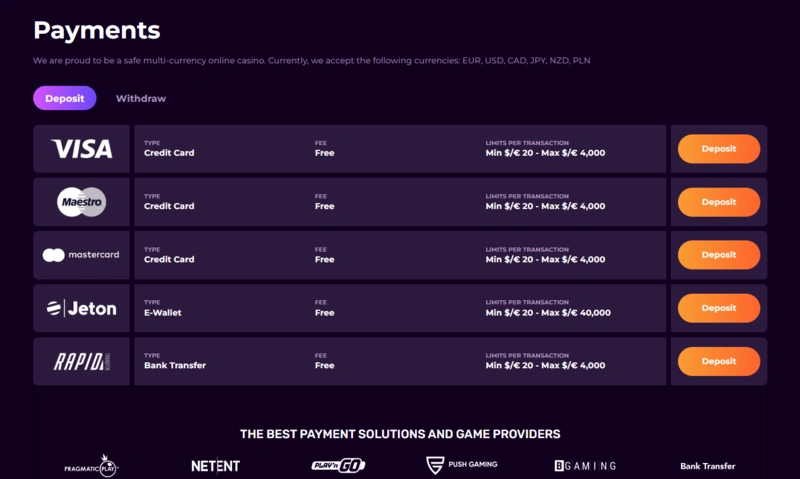The image size is (800, 479).
Task: Select the Push Gaming logo
Action: (x=461, y=465)
